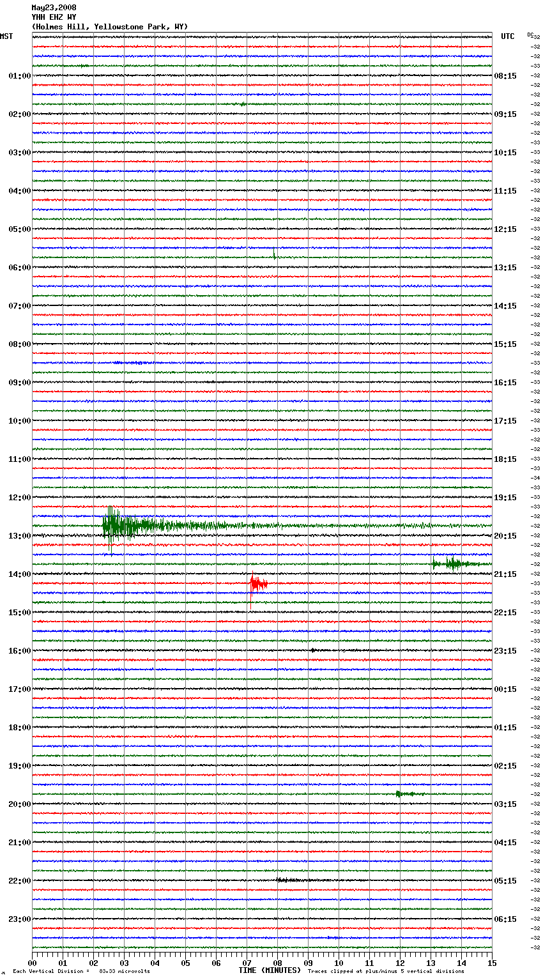Click minute 05 on the bottom axis
543x980 pixels.
(x=186, y=963)
